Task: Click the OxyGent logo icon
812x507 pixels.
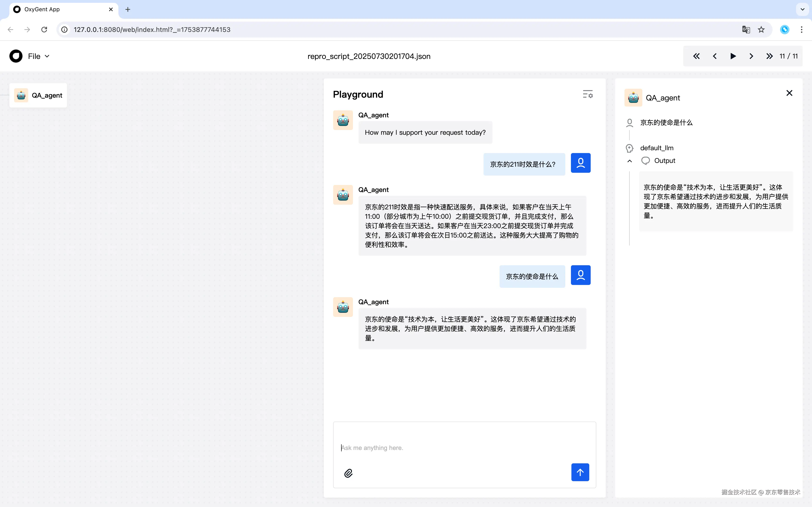Action: coord(16,56)
